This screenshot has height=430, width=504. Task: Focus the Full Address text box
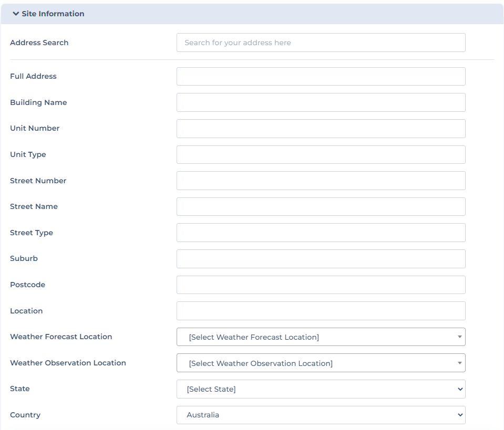coord(321,77)
